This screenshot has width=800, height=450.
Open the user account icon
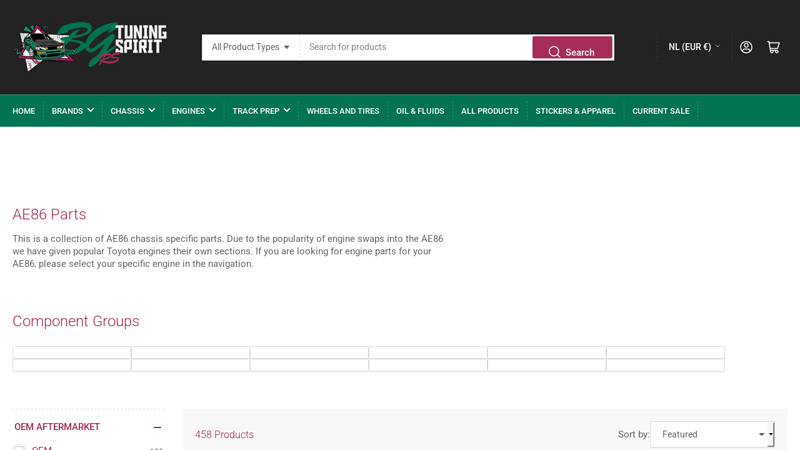[x=746, y=47]
